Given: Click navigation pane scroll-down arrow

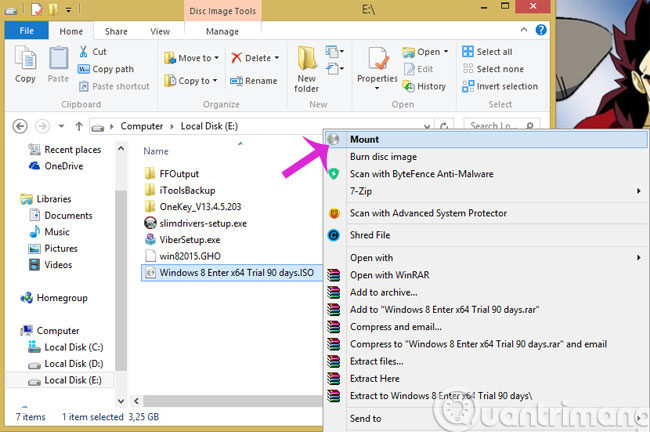Looking at the screenshot, I should point(121,401).
